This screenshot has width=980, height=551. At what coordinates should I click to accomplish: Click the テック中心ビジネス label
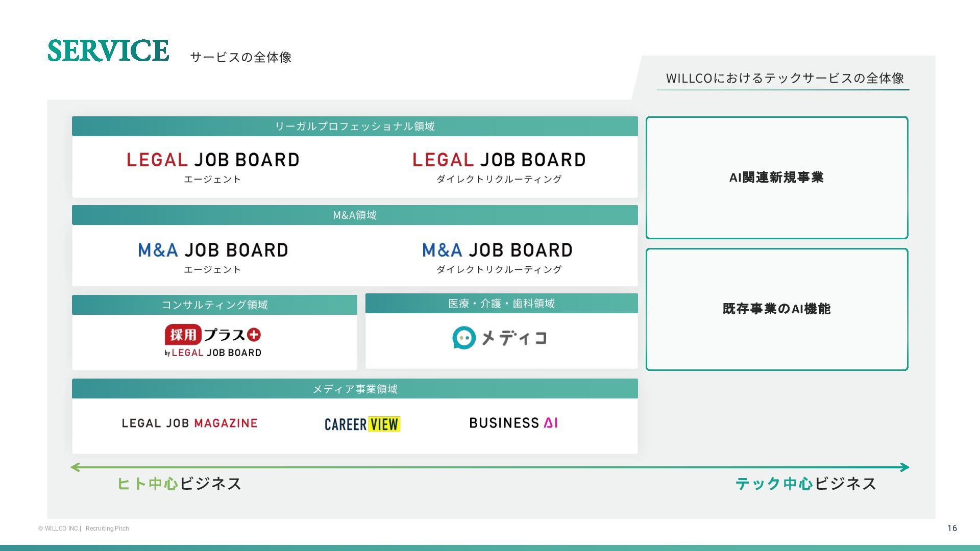805,484
